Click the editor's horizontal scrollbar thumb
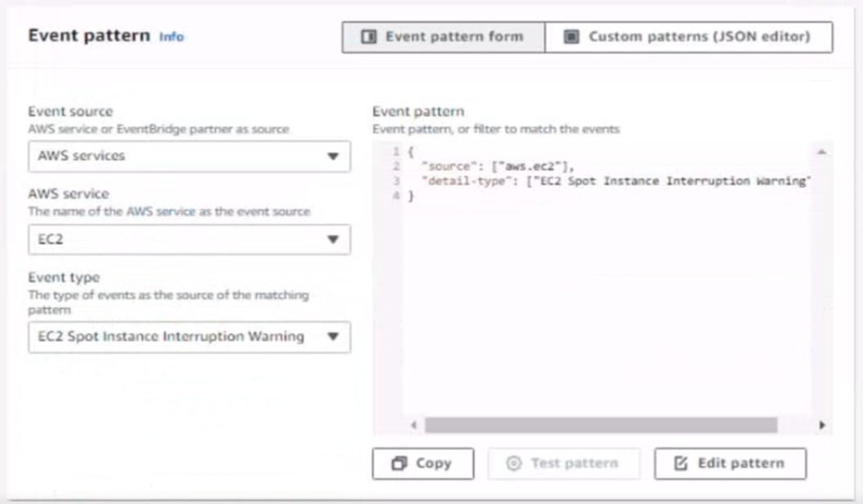Viewport: 863px width, 504px height. tap(601, 425)
